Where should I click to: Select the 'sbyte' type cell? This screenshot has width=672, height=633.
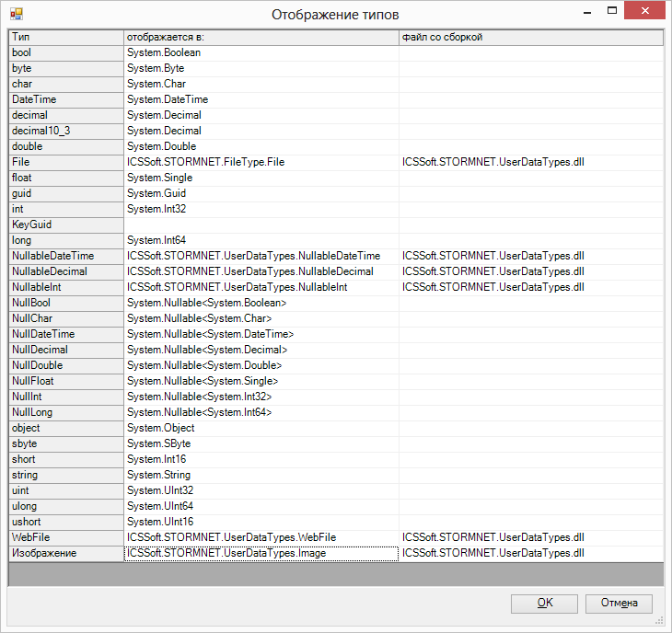click(66, 443)
